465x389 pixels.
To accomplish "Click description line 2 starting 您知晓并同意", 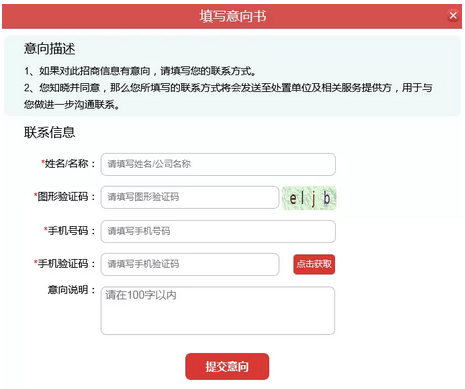I will point(228,88).
